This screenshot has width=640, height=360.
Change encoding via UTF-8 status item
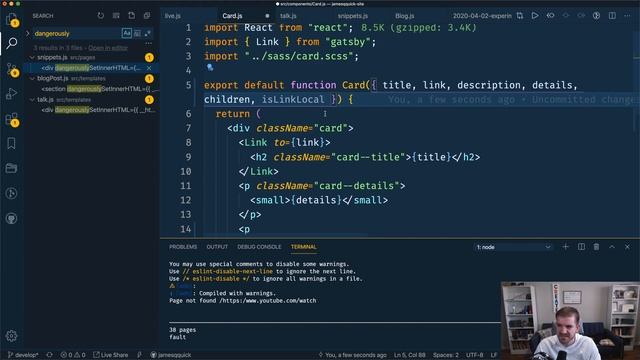pyautogui.click(x=474, y=355)
